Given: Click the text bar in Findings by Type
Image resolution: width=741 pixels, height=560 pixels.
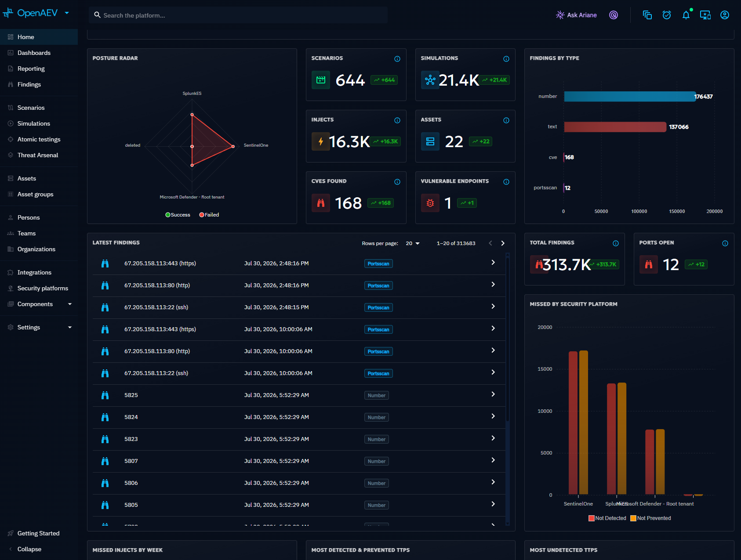Looking at the screenshot, I should tap(615, 127).
